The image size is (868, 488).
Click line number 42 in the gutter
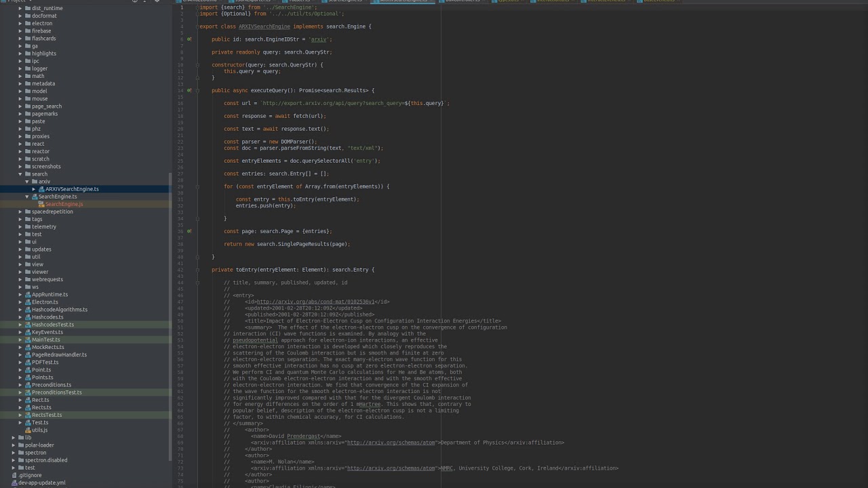(181, 270)
